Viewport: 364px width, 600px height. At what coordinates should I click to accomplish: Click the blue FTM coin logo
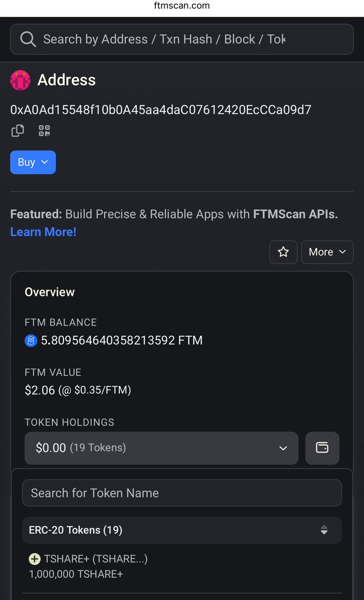31,341
